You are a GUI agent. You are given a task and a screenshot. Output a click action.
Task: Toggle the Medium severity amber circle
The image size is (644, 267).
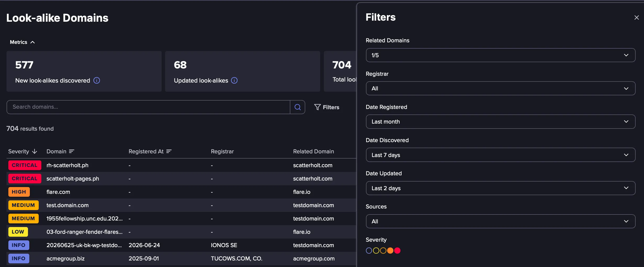pos(383,251)
